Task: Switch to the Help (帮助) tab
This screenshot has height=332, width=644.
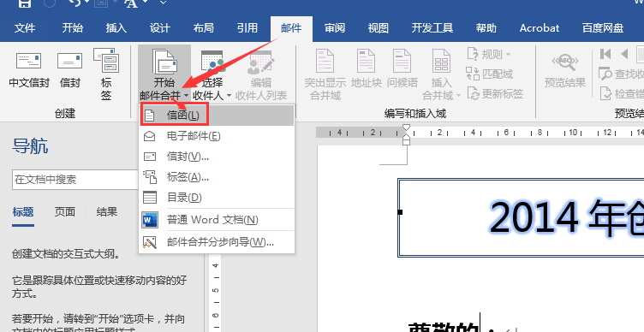Action: [486, 28]
